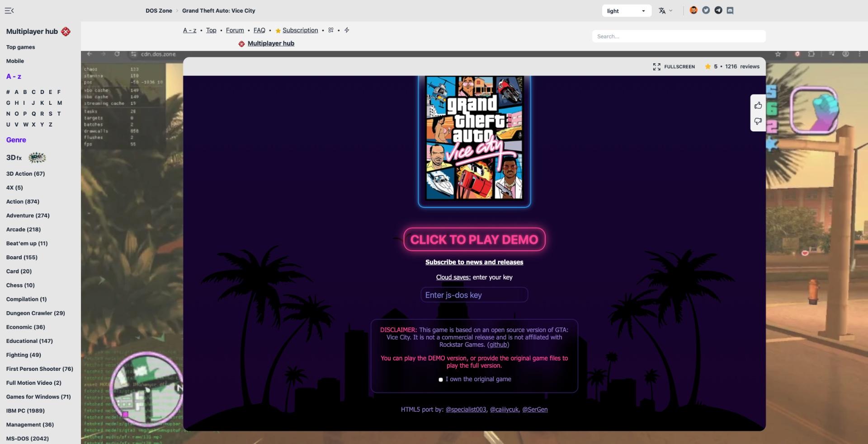Click the thumbs down dislike icon

coord(758,121)
